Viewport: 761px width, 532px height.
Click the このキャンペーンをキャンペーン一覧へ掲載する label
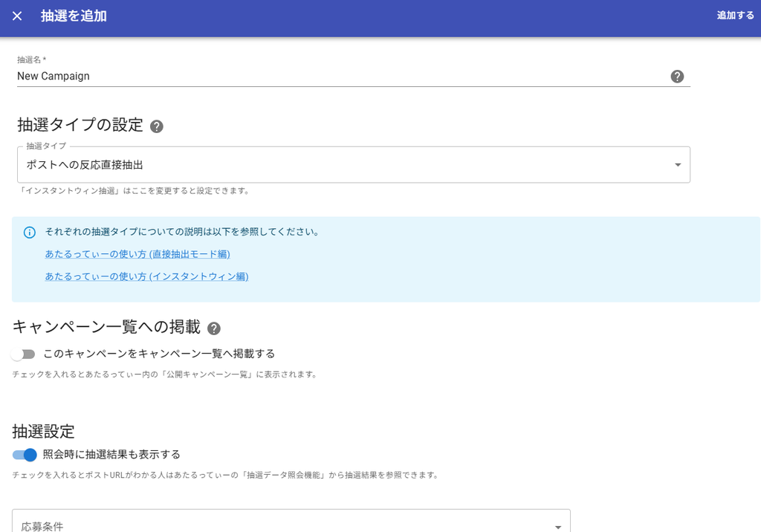pos(159,354)
